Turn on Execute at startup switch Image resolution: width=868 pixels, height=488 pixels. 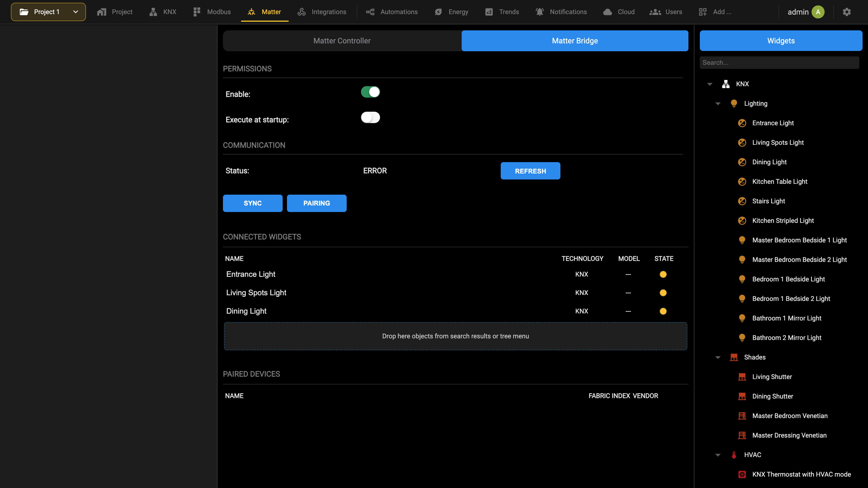point(370,118)
